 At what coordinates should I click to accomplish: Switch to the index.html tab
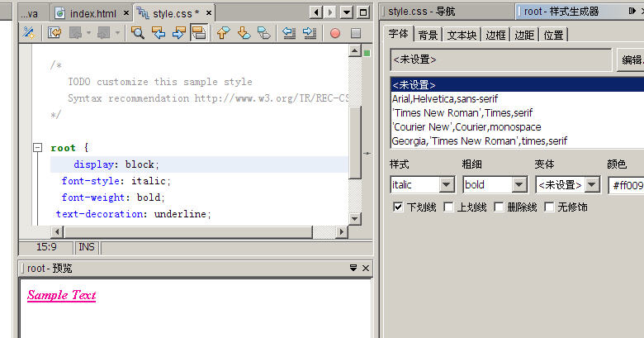tap(92, 13)
